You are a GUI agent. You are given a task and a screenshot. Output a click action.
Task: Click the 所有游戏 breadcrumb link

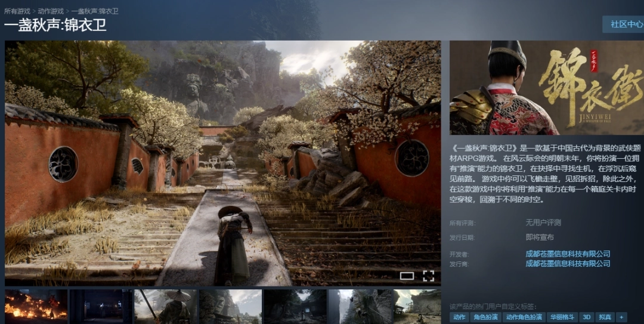pos(18,11)
